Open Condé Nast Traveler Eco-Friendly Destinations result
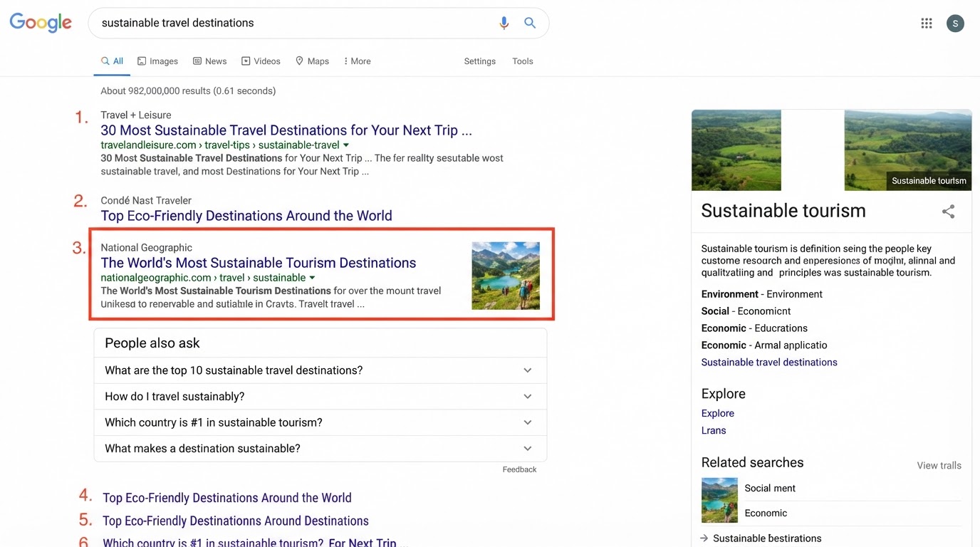The width and height of the screenshot is (980, 547). (x=246, y=216)
